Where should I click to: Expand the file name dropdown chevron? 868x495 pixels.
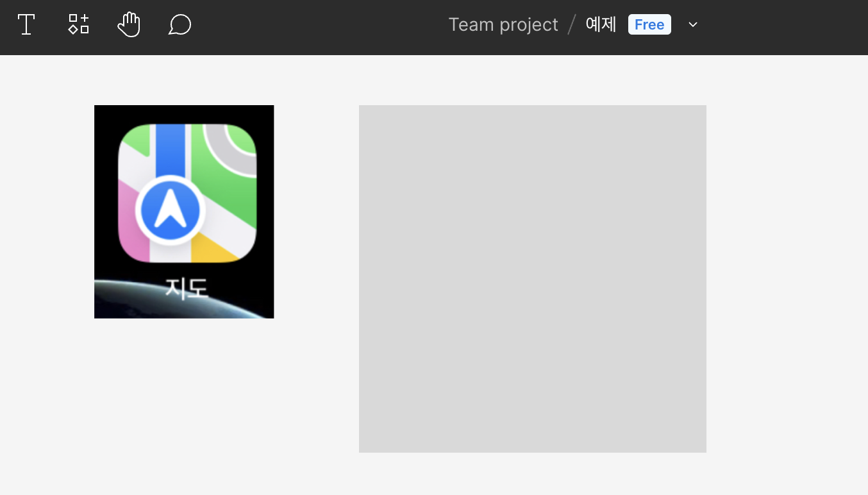tap(693, 24)
